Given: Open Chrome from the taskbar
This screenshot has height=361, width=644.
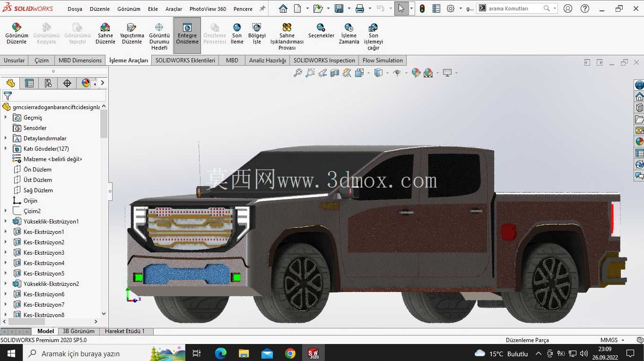Looking at the screenshot, I should (x=290, y=353).
